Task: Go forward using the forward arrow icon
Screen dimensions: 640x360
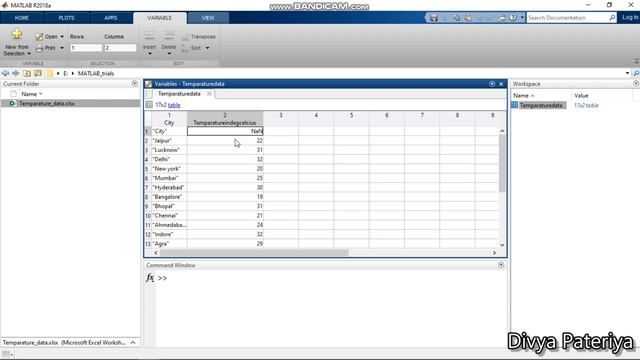Action: 16,73
